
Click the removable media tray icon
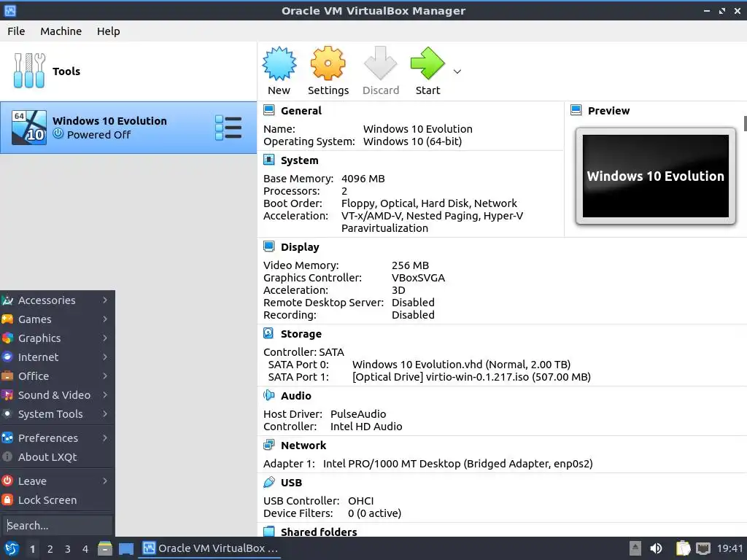click(x=635, y=548)
